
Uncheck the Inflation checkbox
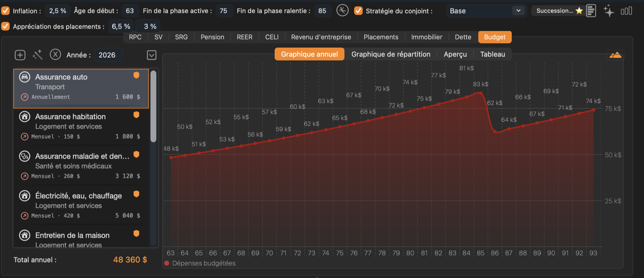(5, 11)
